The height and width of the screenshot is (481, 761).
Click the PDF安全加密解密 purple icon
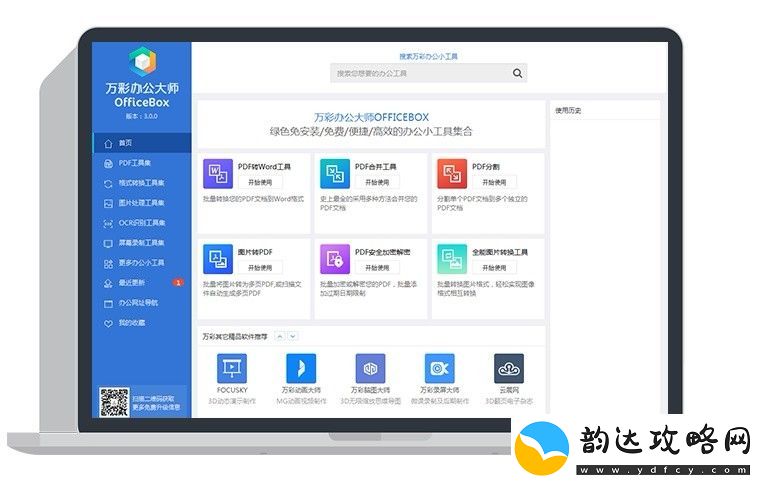335,259
